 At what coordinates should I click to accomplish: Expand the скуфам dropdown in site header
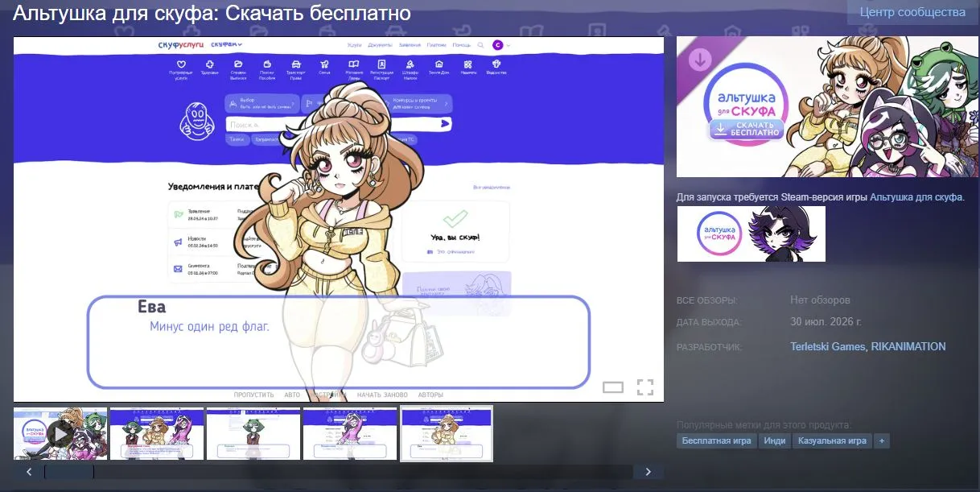click(226, 45)
